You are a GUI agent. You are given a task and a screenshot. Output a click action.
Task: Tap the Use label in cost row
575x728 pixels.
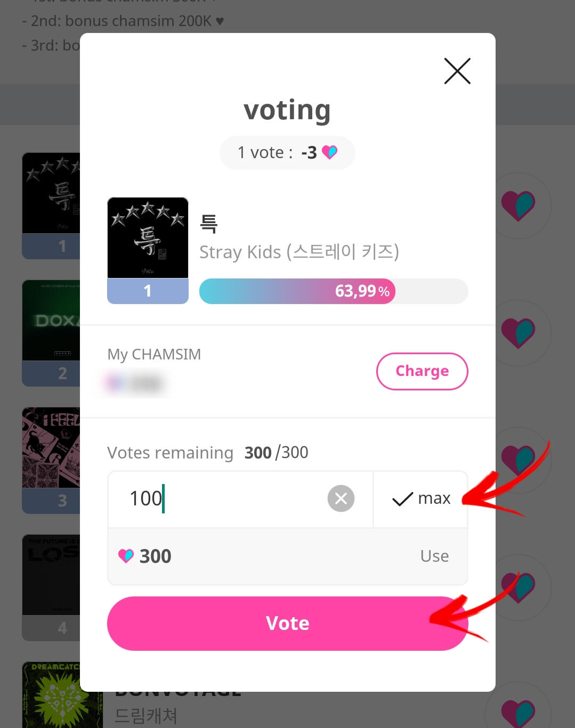(x=434, y=556)
